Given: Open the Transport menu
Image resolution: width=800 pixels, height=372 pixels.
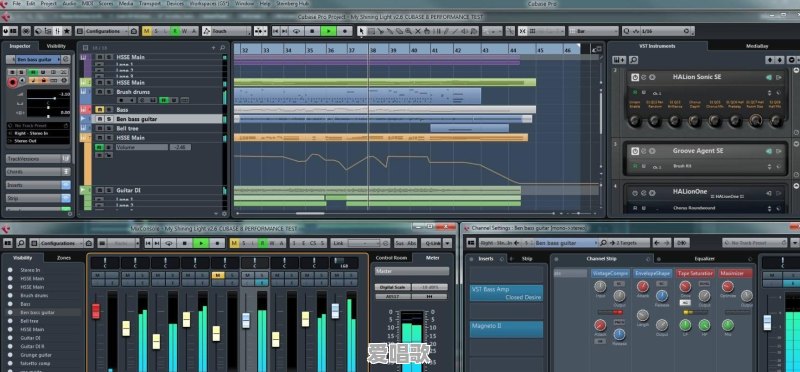Looking at the screenshot, I should coord(151,4).
